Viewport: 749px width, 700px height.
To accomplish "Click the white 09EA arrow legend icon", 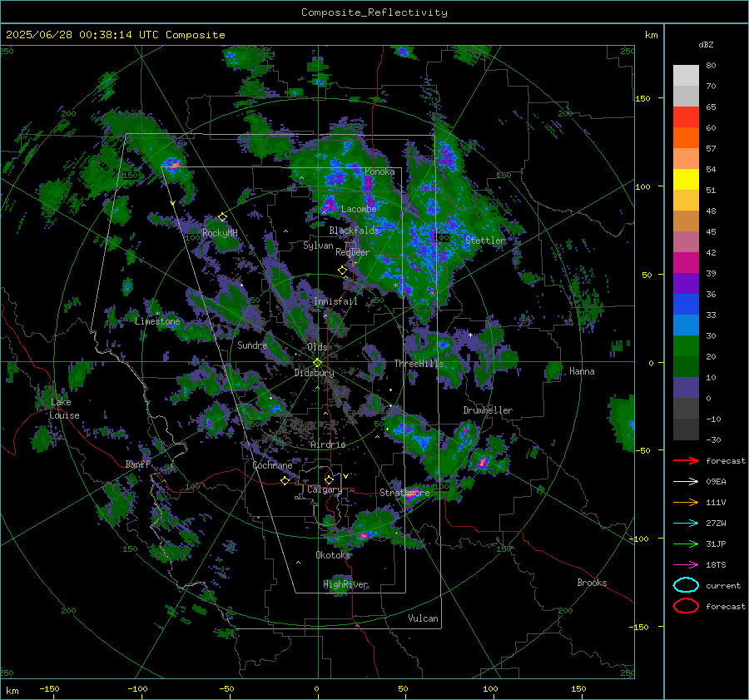I will point(686,482).
